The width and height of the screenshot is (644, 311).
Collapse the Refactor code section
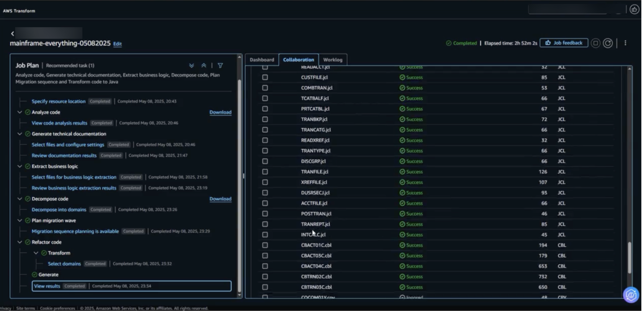[x=20, y=242]
